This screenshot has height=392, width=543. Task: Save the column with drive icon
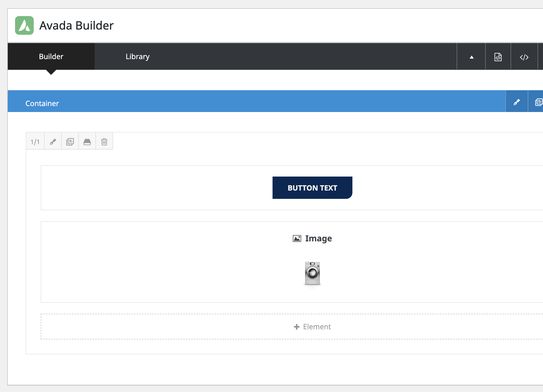[87, 142]
